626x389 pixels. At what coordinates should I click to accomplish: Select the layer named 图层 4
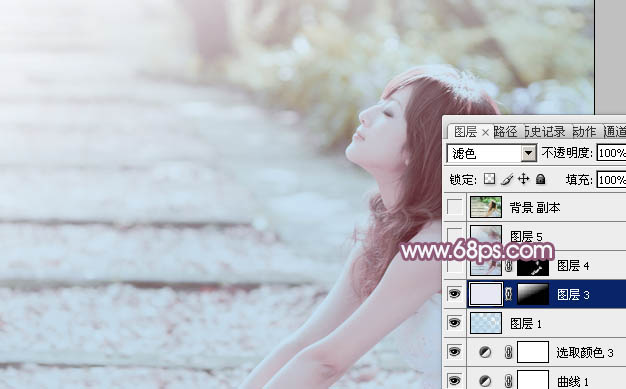click(x=573, y=266)
